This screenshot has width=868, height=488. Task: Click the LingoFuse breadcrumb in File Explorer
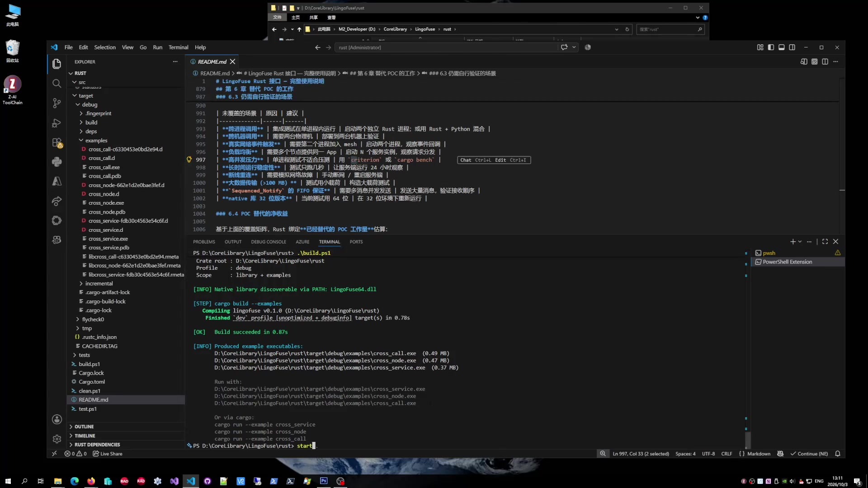pyautogui.click(x=425, y=29)
